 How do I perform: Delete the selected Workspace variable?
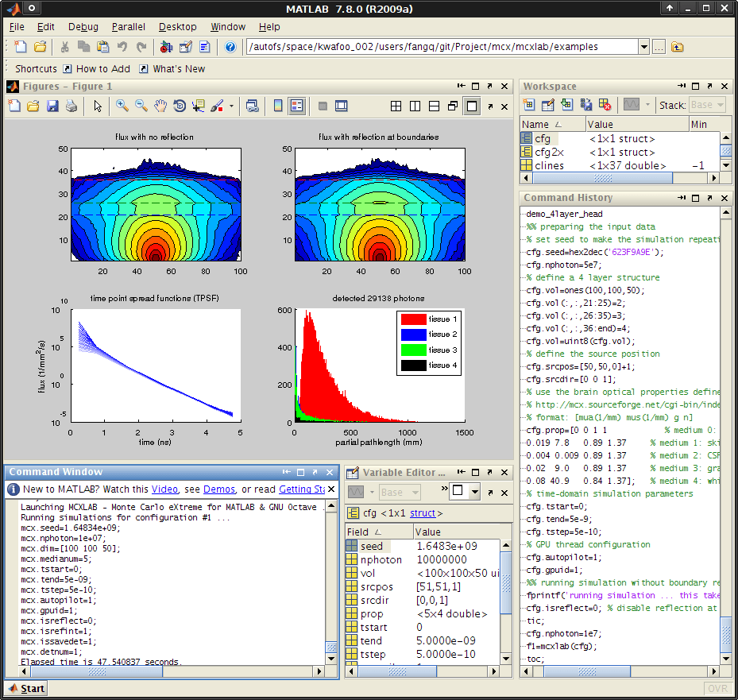pos(605,104)
